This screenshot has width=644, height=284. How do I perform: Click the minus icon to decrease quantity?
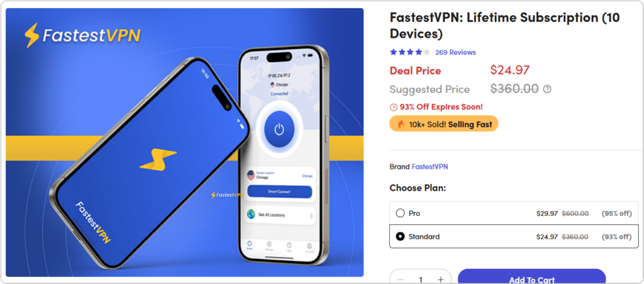[x=401, y=280]
